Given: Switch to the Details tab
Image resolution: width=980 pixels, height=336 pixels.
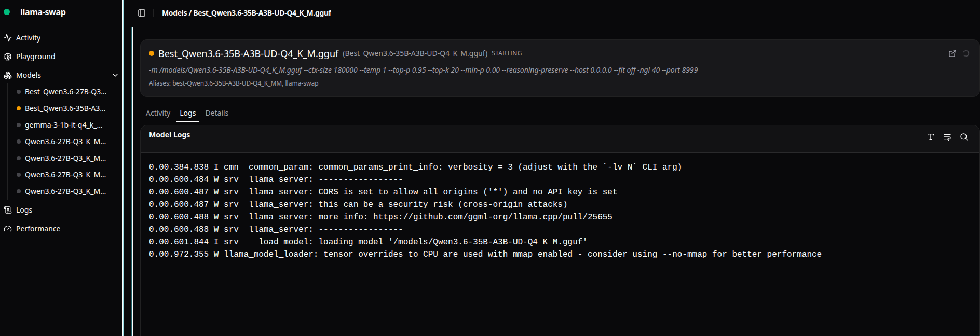Looking at the screenshot, I should point(217,113).
